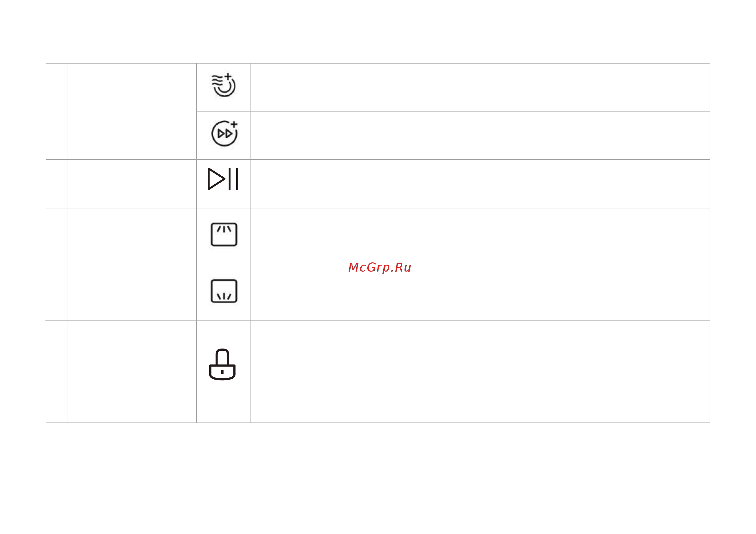The image size is (756, 534).
Task: Select the lower basket spray icon
Action: pos(224,291)
